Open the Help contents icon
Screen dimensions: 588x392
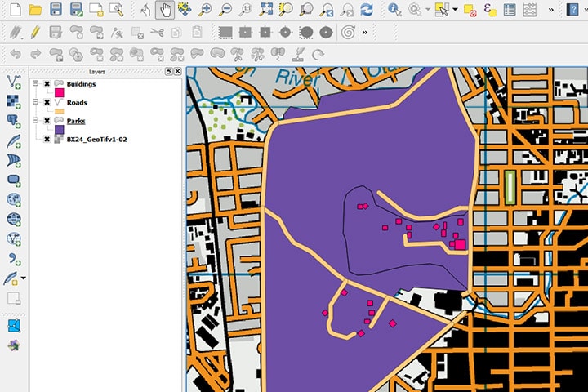click(572, 10)
